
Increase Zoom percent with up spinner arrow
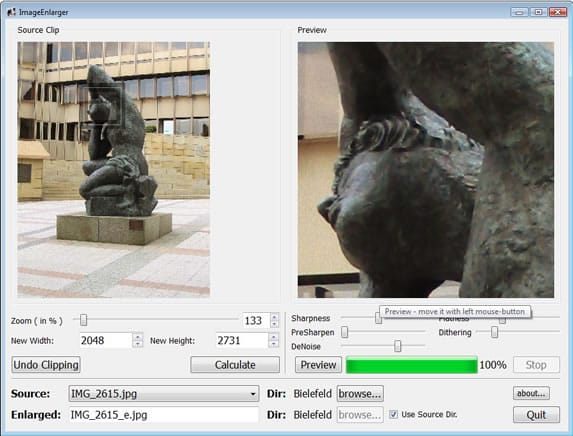pos(274,316)
